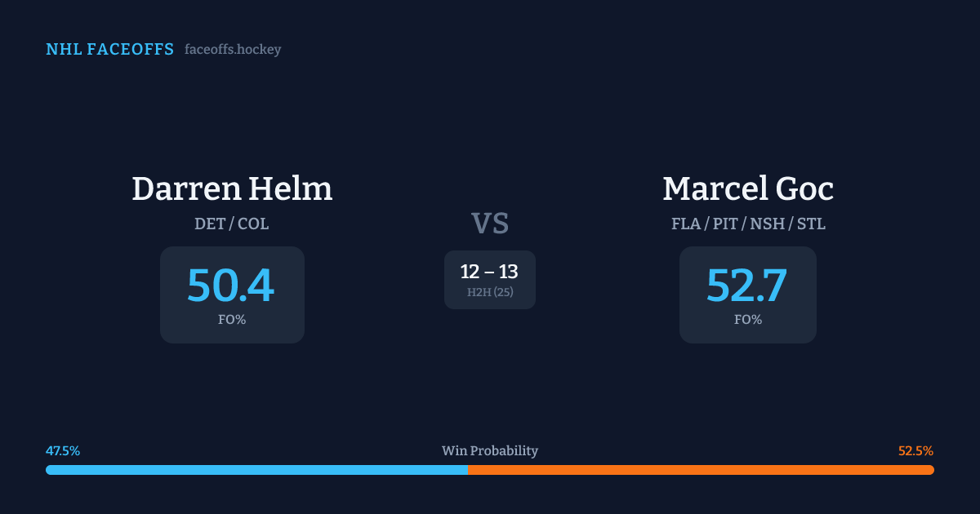
Task: Click the left end of the probability bar
Action: 49,470
